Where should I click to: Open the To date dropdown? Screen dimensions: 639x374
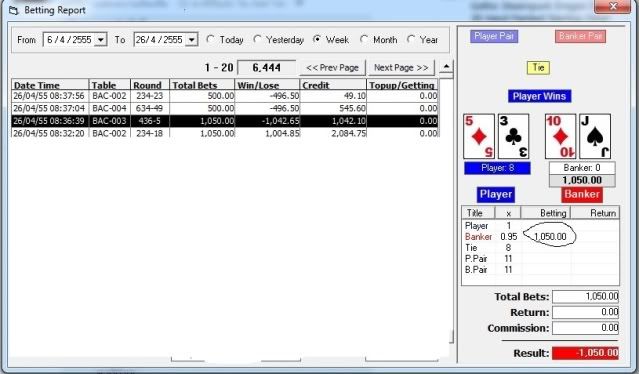pyautogui.click(x=192, y=40)
